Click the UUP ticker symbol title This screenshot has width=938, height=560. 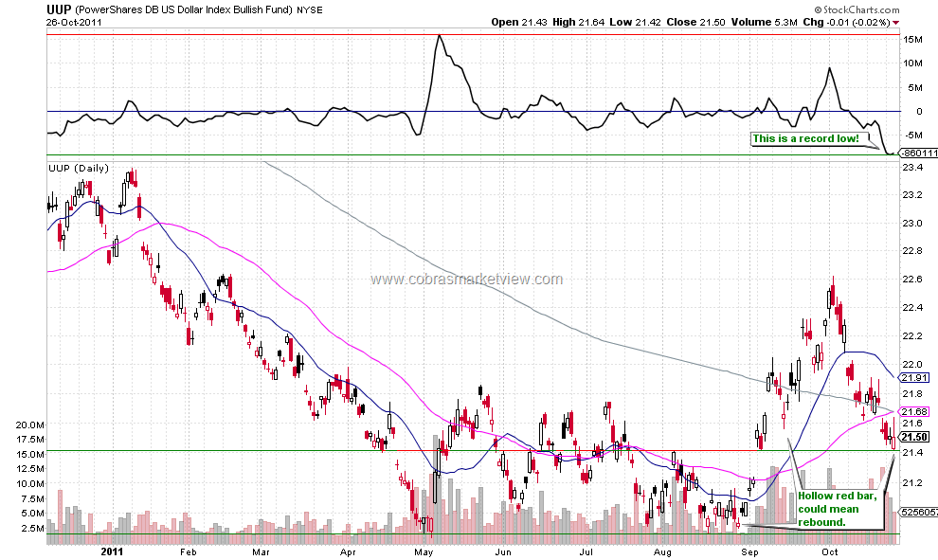coord(60,9)
